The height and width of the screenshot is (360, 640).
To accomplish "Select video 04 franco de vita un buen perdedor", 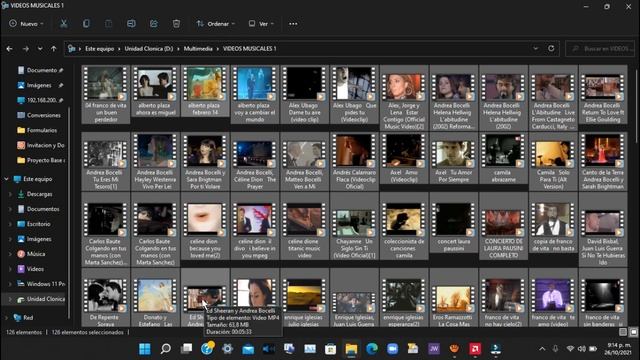I will coord(106,94).
